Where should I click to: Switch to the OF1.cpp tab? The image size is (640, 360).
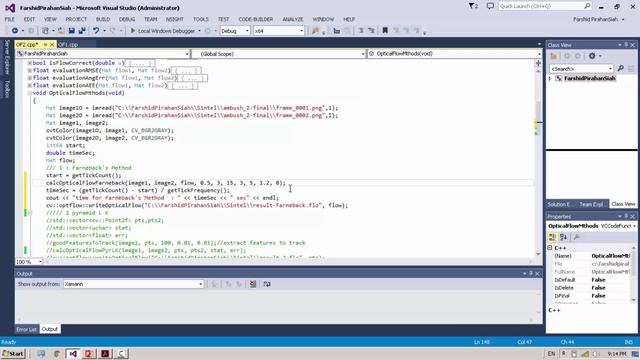[x=68, y=44]
